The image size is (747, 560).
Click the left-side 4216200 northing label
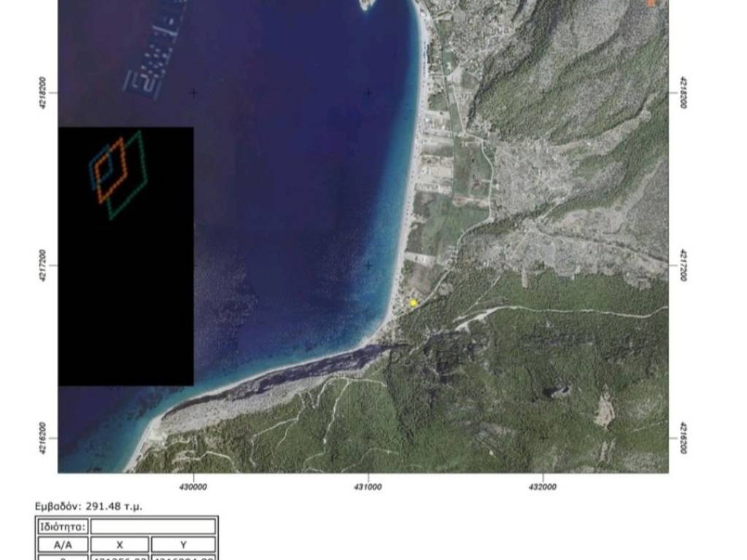click(43, 438)
